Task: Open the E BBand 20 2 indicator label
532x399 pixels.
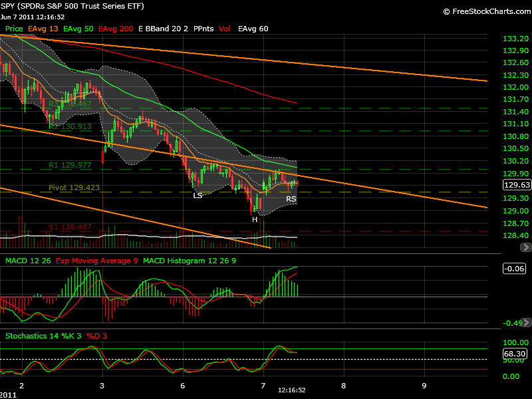Action: click(x=163, y=29)
